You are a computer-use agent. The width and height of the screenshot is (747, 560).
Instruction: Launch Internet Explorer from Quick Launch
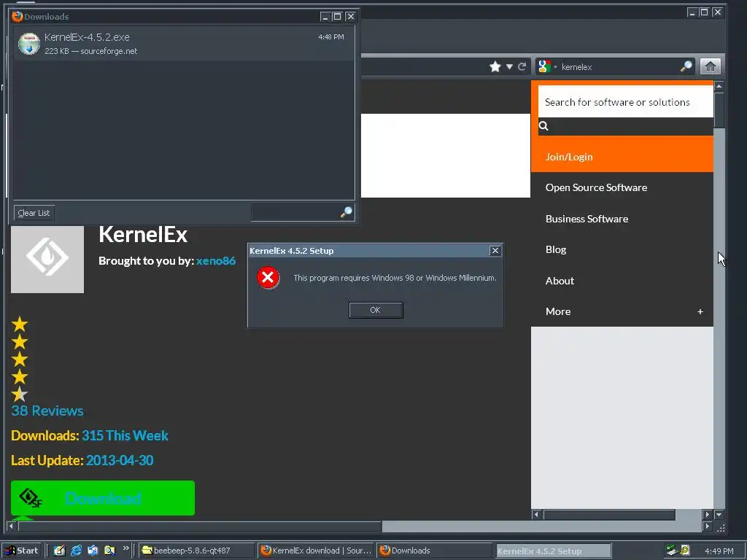point(76,551)
